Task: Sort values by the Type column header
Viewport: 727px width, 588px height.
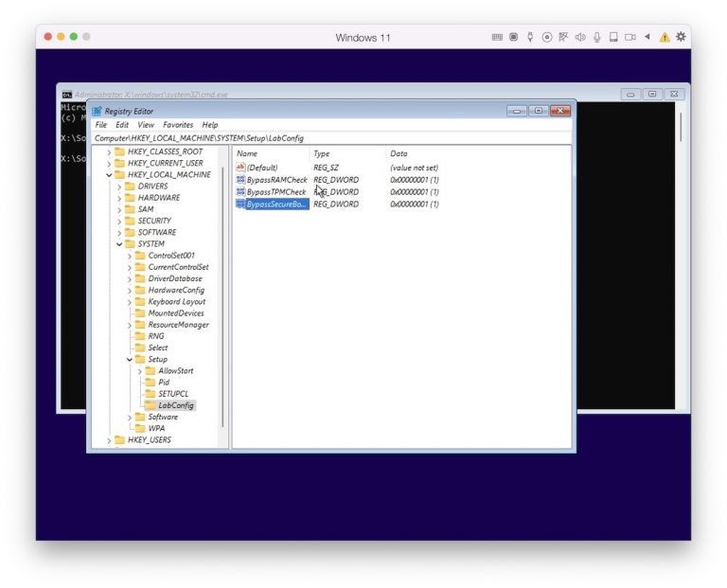Action: (x=347, y=153)
